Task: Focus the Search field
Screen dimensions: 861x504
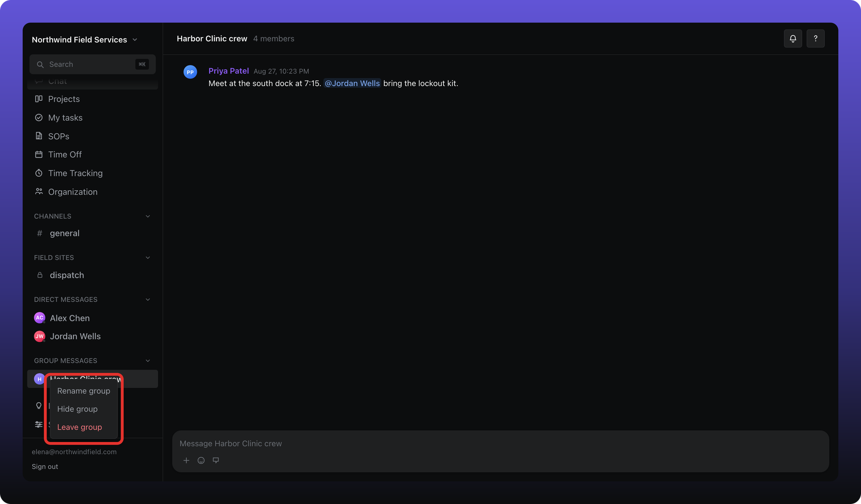Action: (x=93, y=65)
